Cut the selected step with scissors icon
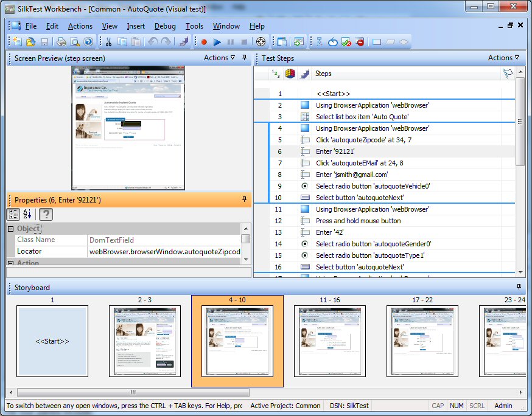The width and height of the screenshot is (532, 416). 108,41
